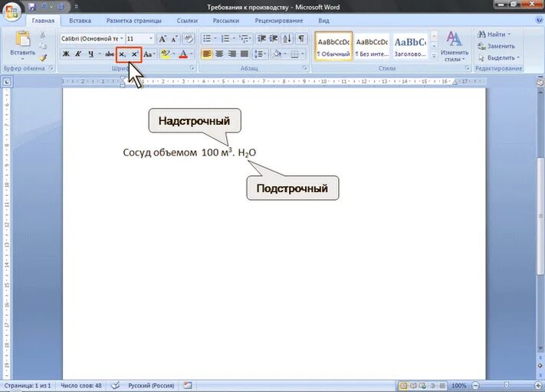The height and width of the screenshot is (392, 545).
Task: Toggle underline Ч formatting
Action: coord(90,54)
